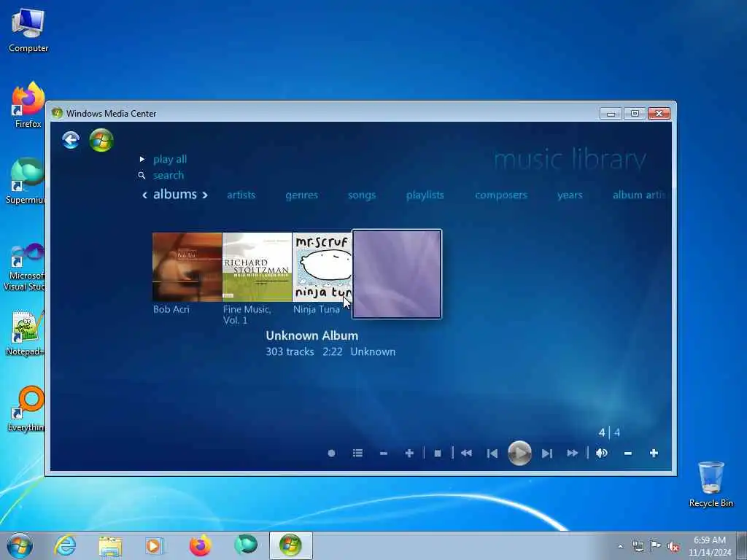Open the highlighted Unknown Album tile
This screenshot has height=560, width=747.
(397, 274)
